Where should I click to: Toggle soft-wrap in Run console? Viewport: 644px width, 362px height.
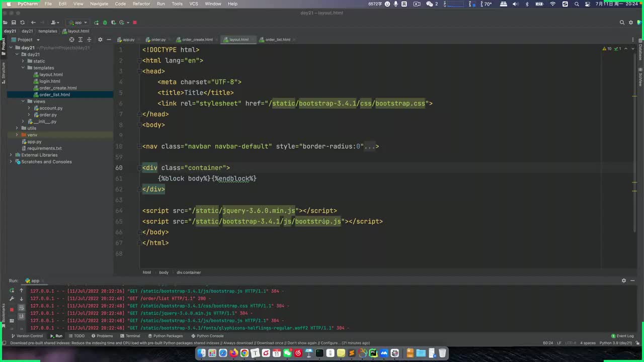21,308
